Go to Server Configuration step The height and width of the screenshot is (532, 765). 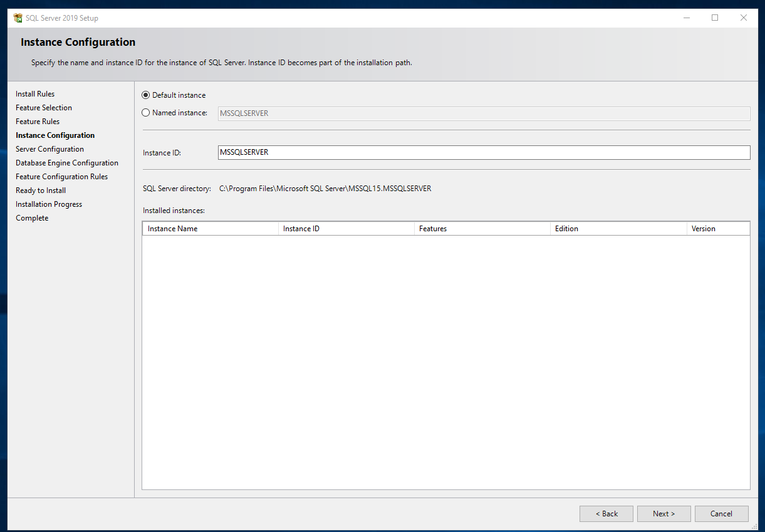point(49,149)
